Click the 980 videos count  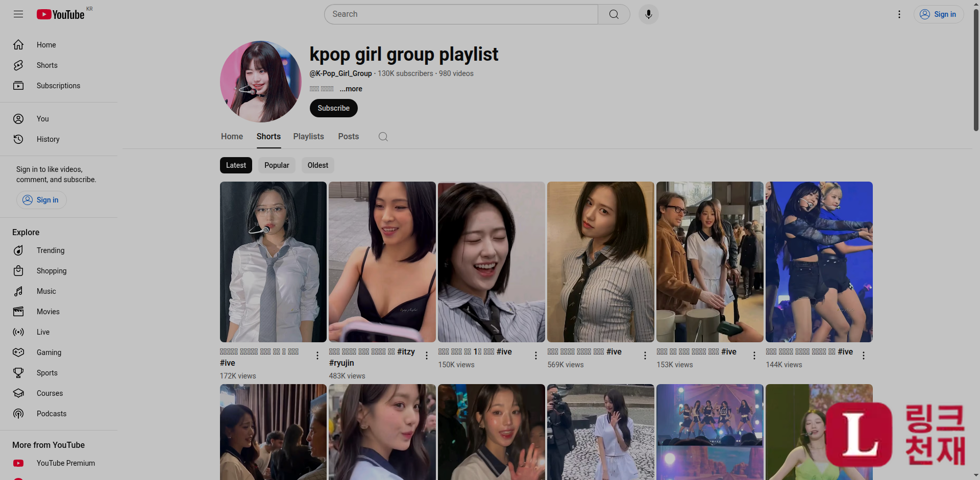[x=456, y=73]
